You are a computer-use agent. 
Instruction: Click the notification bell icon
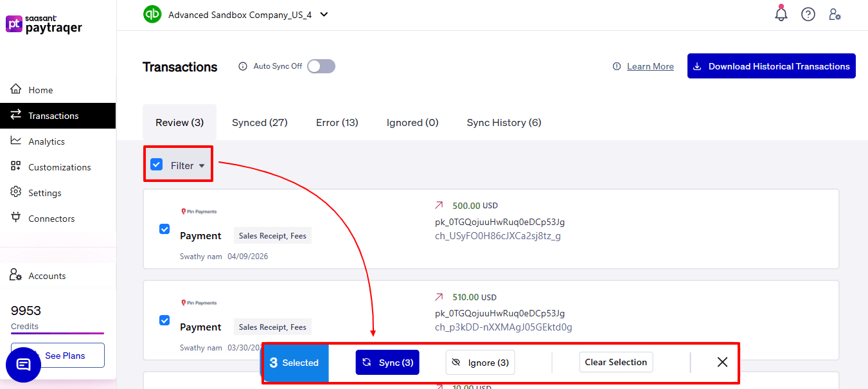781,14
